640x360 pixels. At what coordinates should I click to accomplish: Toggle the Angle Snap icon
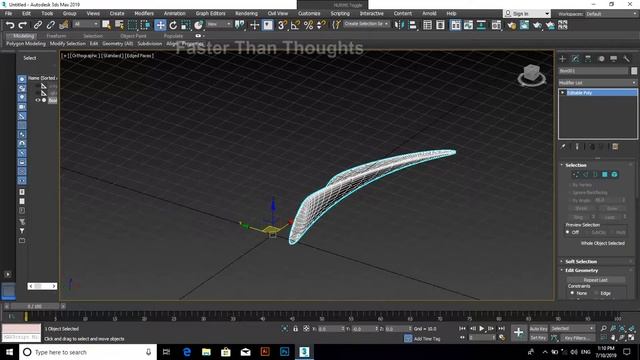(295, 25)
